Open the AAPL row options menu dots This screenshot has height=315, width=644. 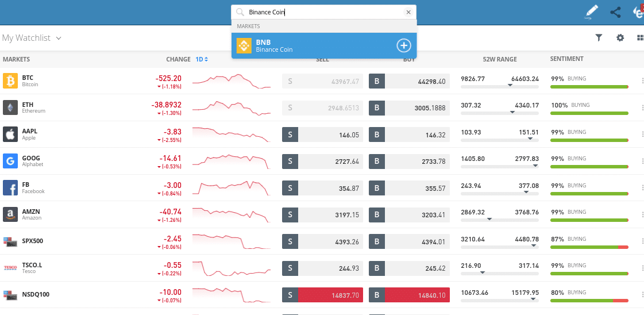point(642,135)
